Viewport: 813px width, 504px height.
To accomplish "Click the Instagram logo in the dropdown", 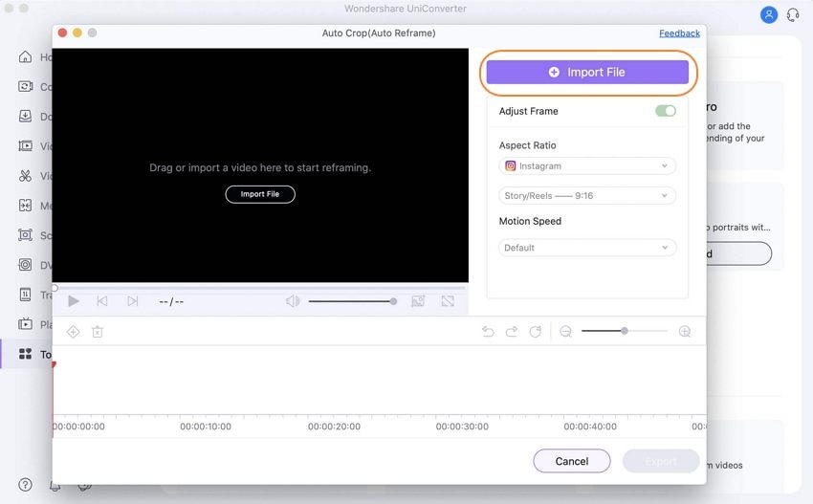I will click(x=510, y=165).
